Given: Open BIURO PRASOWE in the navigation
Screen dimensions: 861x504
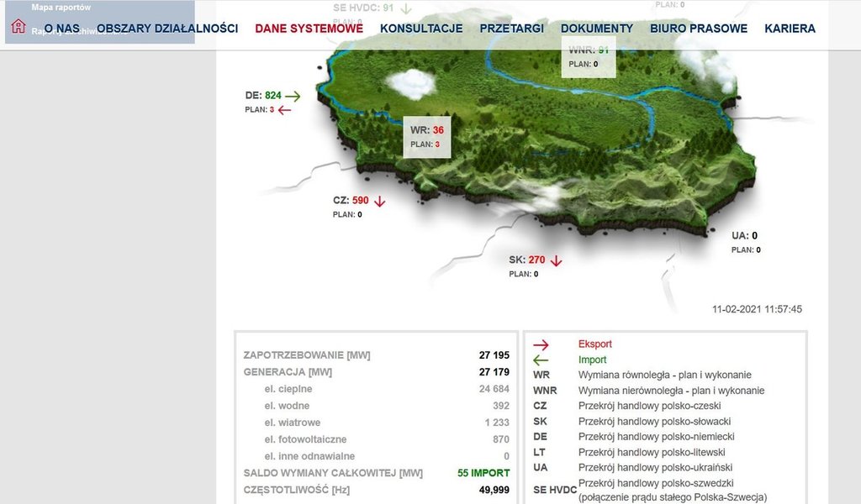Looking at the screenshot, I should tap(699, 29).
